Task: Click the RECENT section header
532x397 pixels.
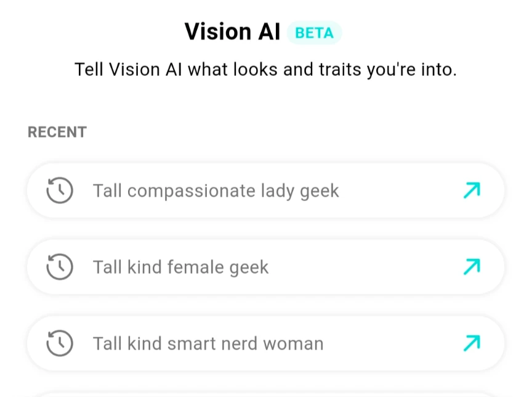Action: 57,132
